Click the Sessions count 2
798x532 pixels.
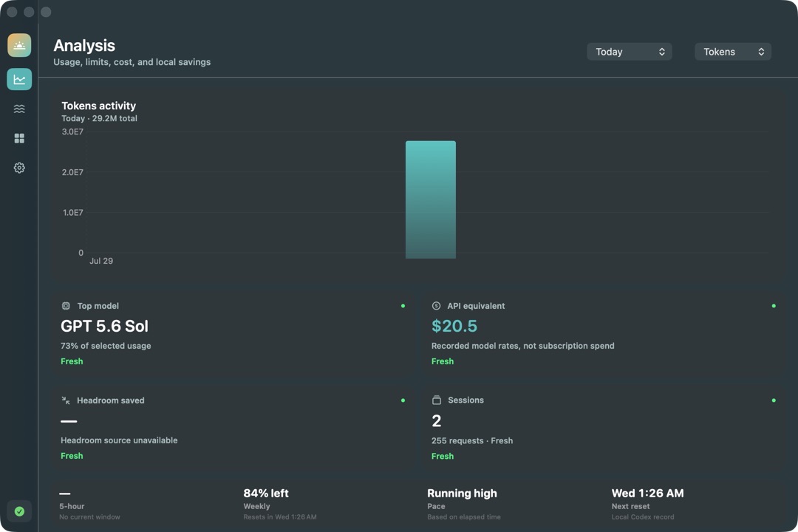[437, 421]
